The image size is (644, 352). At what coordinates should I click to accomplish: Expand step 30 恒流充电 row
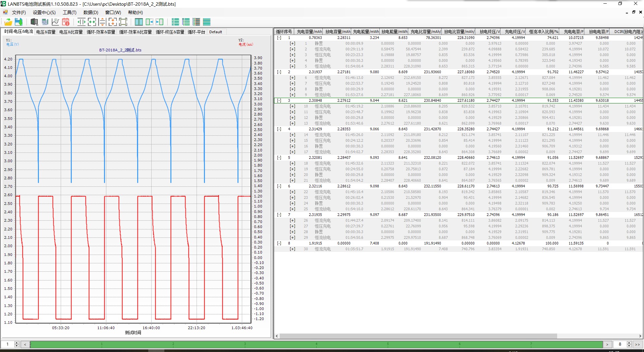pos(292,249)
